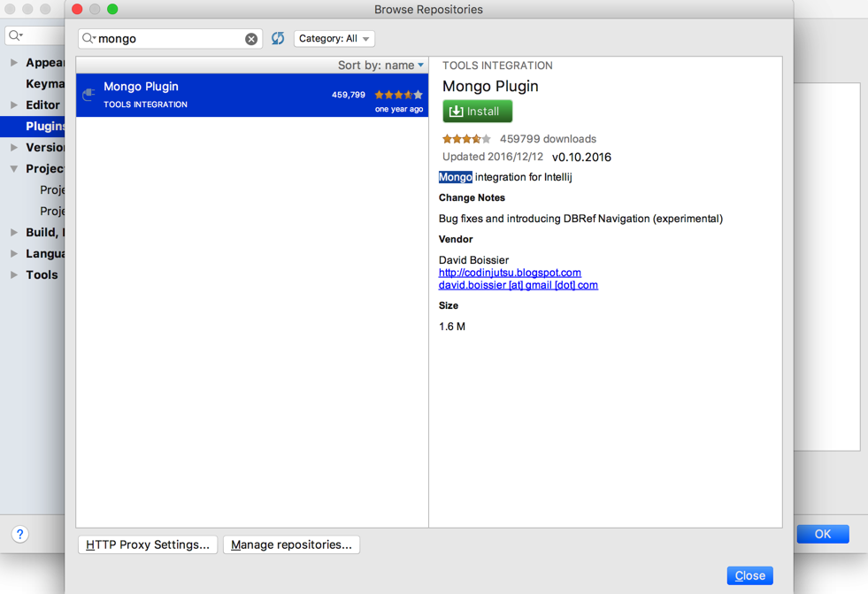Click the TOOLS INTEGRATION heading in details
This screenshot has width=868, height=594.
coord(497,66)
